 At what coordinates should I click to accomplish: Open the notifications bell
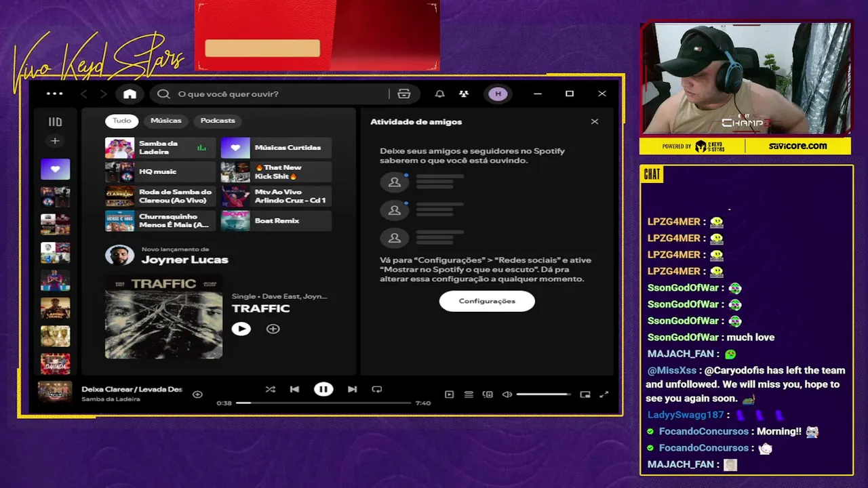pyautogui.click(x=439, y=94)
